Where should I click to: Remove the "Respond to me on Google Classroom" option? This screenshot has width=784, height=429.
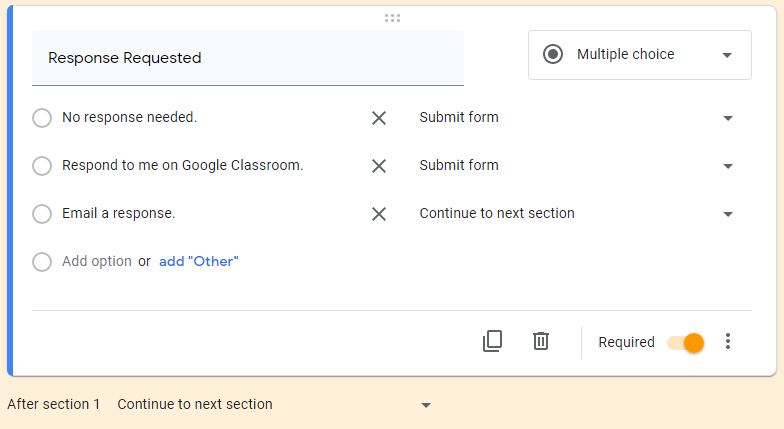pyautogui.click(x=379, y=166)
